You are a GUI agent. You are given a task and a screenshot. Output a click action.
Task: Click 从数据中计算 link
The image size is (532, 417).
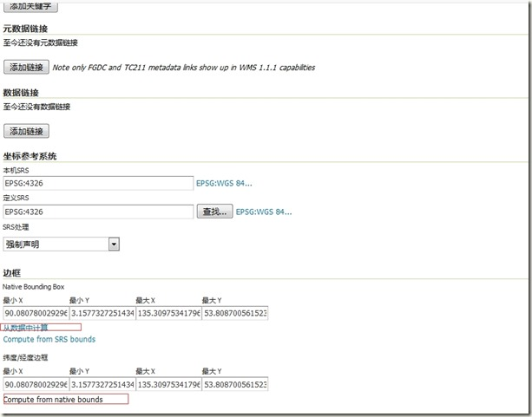(x=25, y=328)
